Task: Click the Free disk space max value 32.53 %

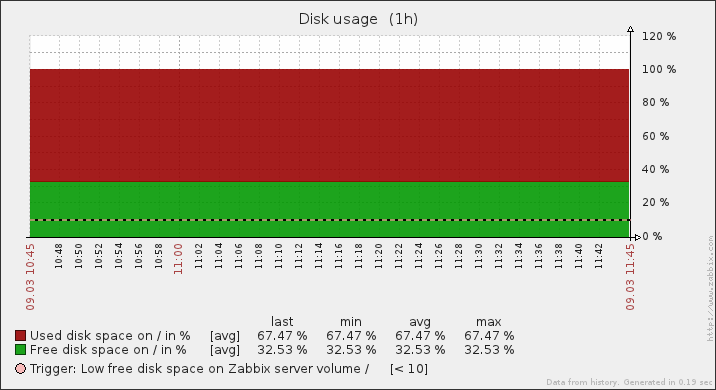Action: [489, 350]
